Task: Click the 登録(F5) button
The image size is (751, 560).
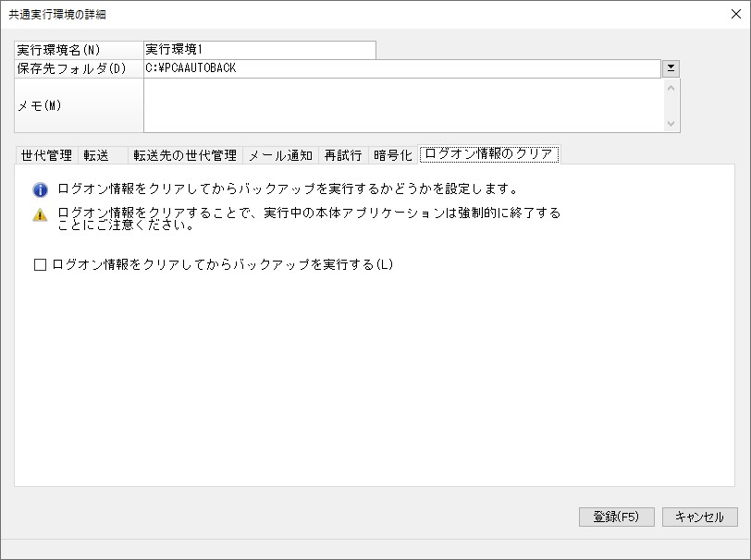Action: [616, 517]
